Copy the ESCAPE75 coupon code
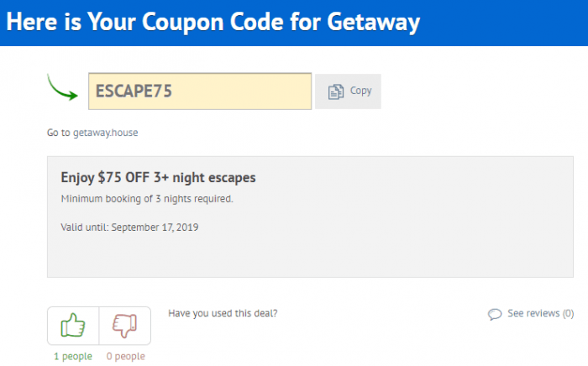 348,91
